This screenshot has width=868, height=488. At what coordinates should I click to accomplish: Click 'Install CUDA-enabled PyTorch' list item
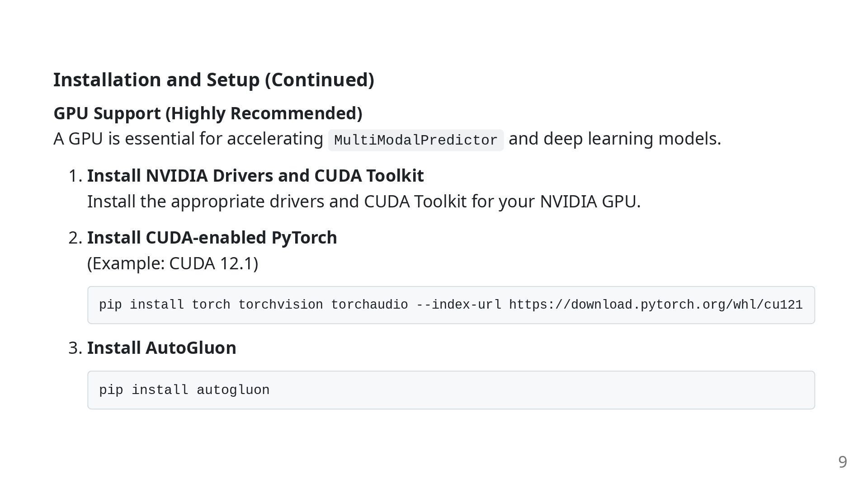pos(212,238)
